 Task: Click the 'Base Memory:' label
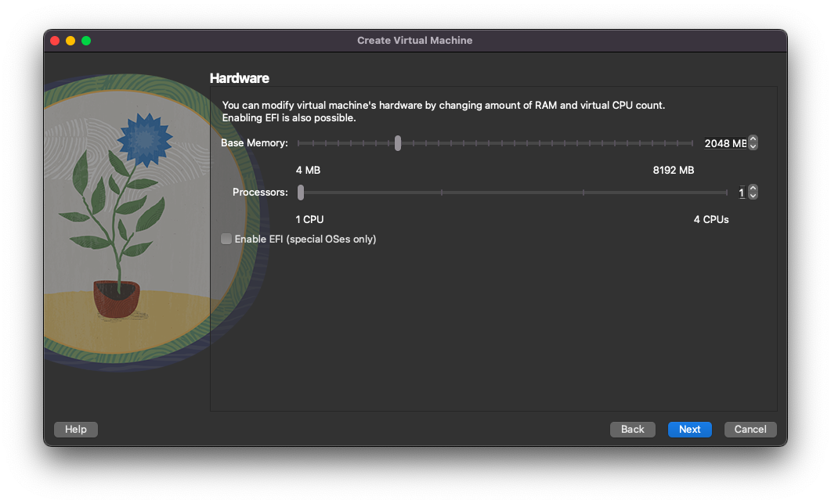coord(255,143)
